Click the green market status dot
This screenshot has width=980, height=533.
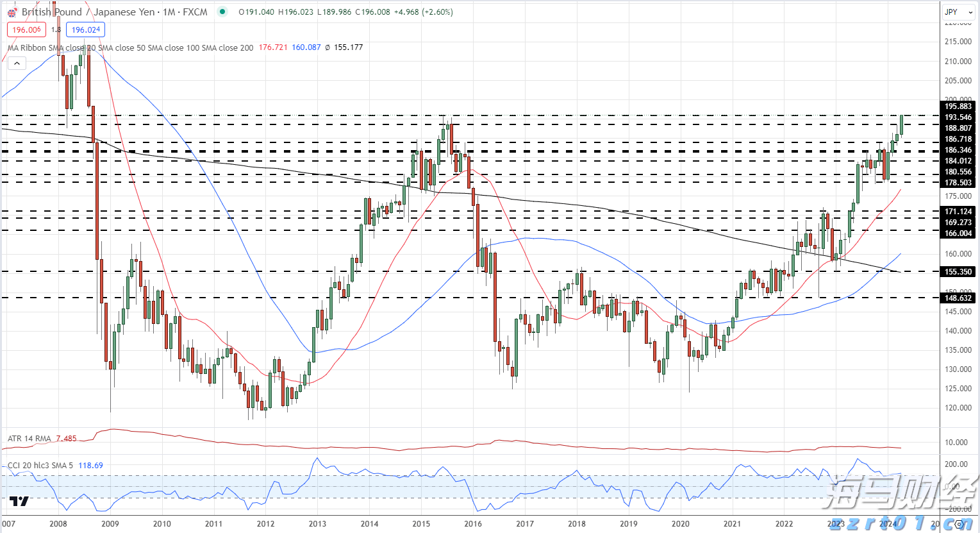pyautogui.click(x=222, y=12)
